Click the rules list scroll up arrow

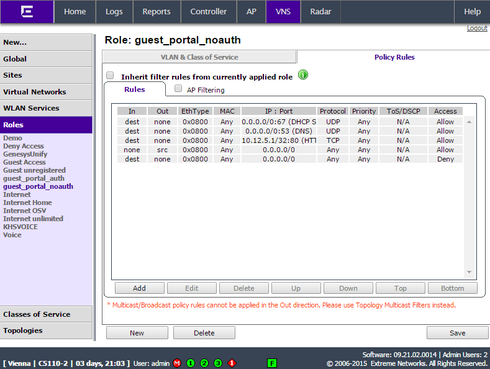(469, 122)
